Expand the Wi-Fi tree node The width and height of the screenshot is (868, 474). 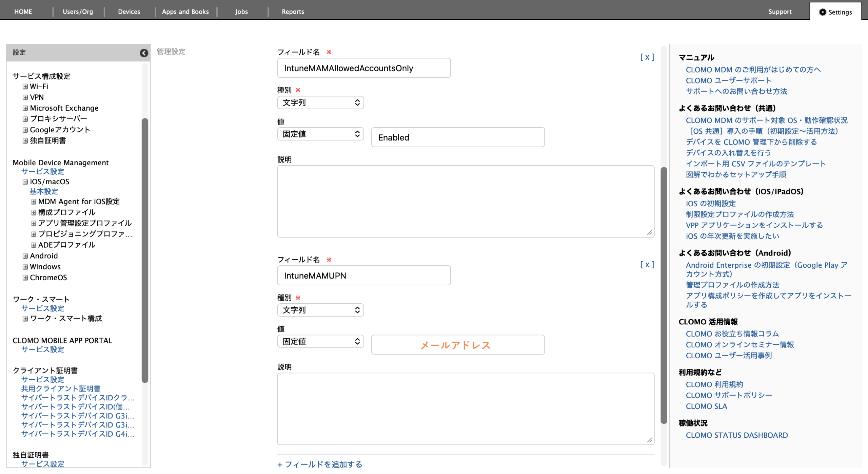25,87
